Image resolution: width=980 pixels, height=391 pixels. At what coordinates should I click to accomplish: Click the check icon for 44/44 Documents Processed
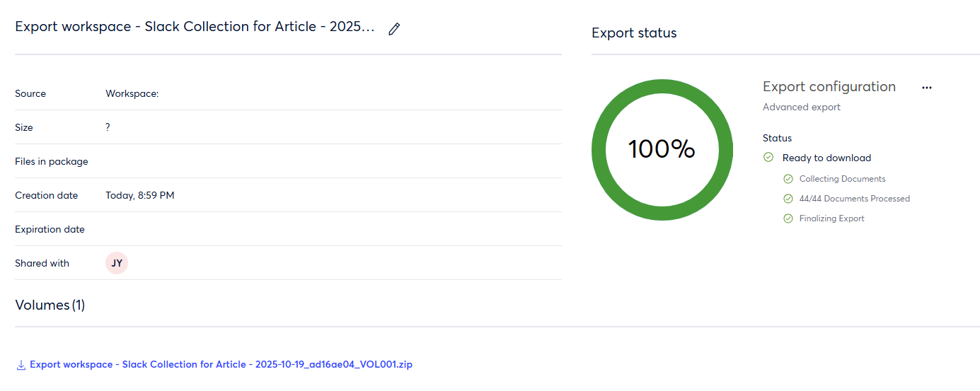point(788,199)
